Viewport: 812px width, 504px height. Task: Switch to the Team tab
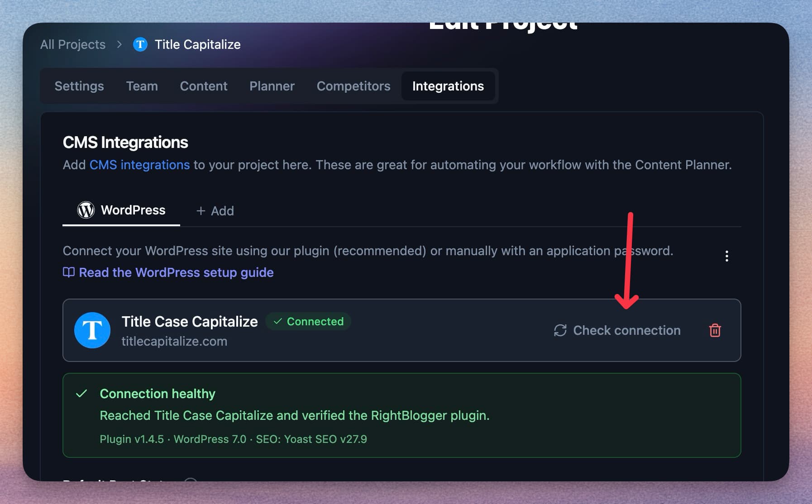click(142, 86)
